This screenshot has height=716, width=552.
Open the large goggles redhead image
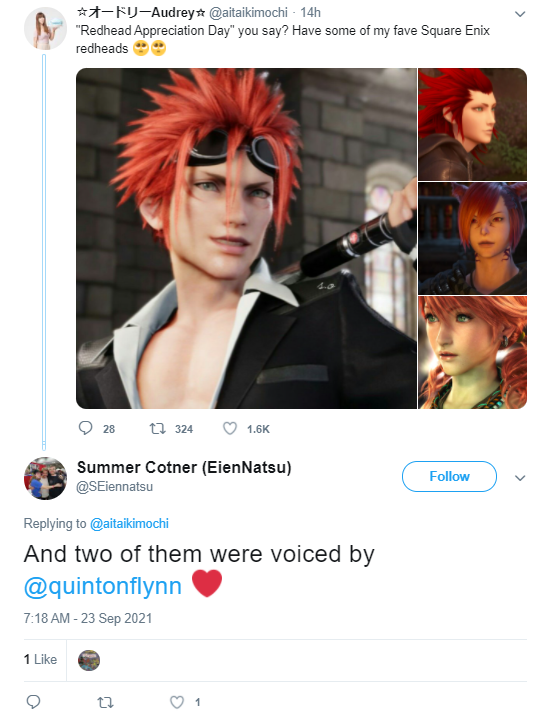[246, 238]
